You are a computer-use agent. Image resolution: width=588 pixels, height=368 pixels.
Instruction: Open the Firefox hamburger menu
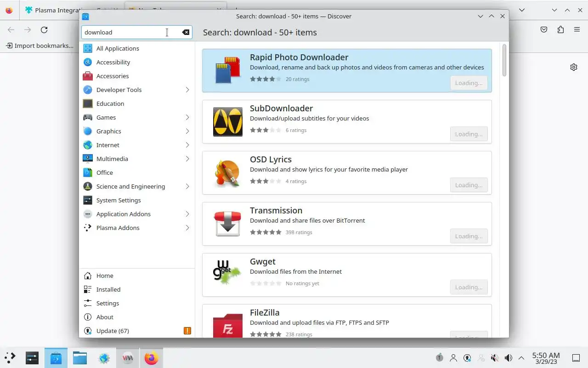coord(577,29)
